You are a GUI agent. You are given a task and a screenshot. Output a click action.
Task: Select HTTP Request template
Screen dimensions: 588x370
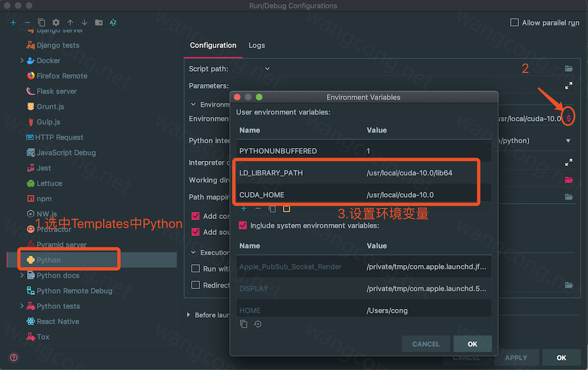[x=55, y=137]
